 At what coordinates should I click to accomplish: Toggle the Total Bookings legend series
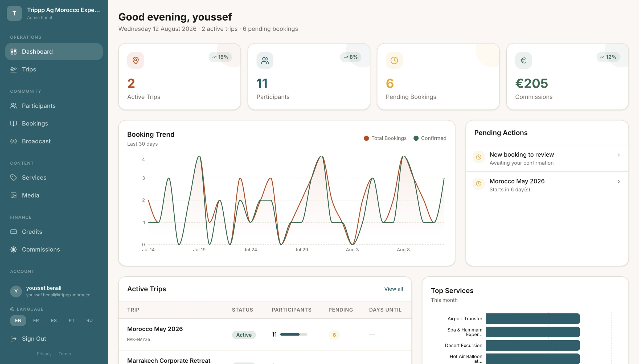(x=385, y=138)
